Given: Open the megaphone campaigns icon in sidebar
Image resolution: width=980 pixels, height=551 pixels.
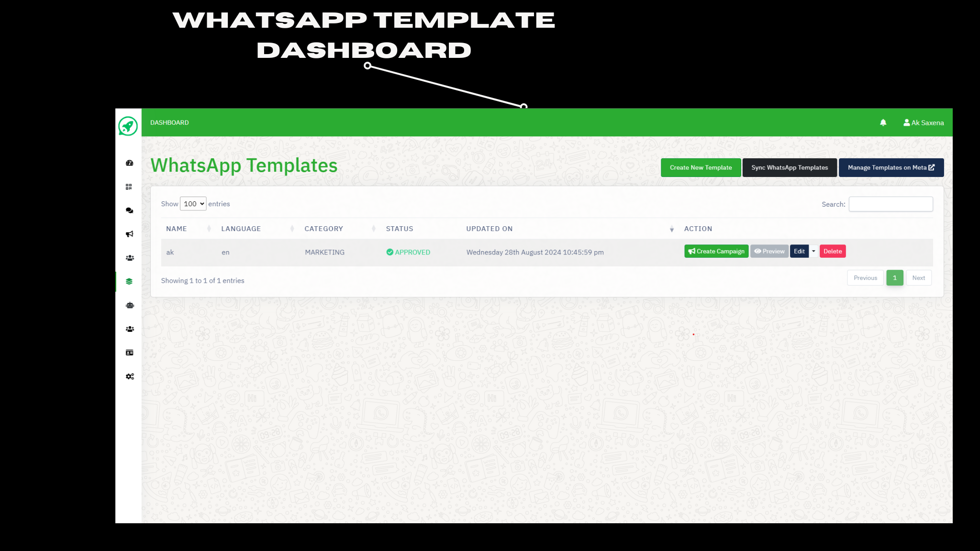Looking at the screenshot, I should click(x=129, y=234).
